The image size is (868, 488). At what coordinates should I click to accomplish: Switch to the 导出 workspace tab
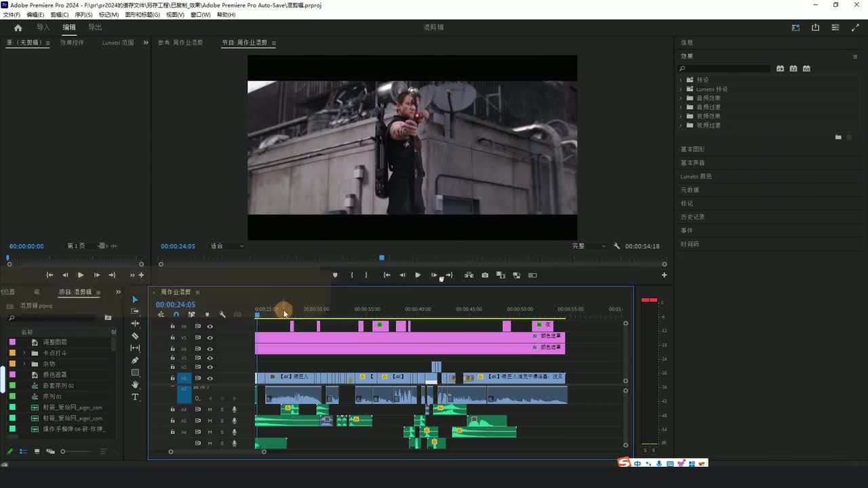(95, 28)
